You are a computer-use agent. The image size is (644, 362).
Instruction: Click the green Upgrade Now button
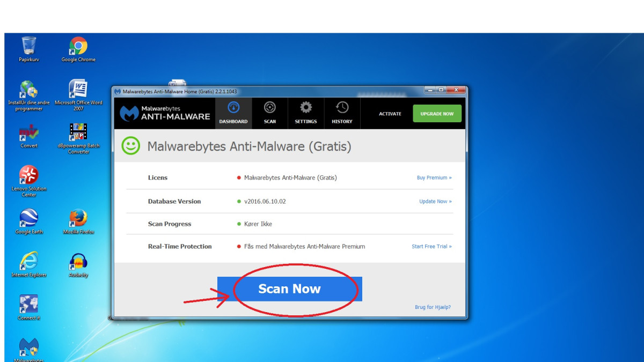coord(437,114)
